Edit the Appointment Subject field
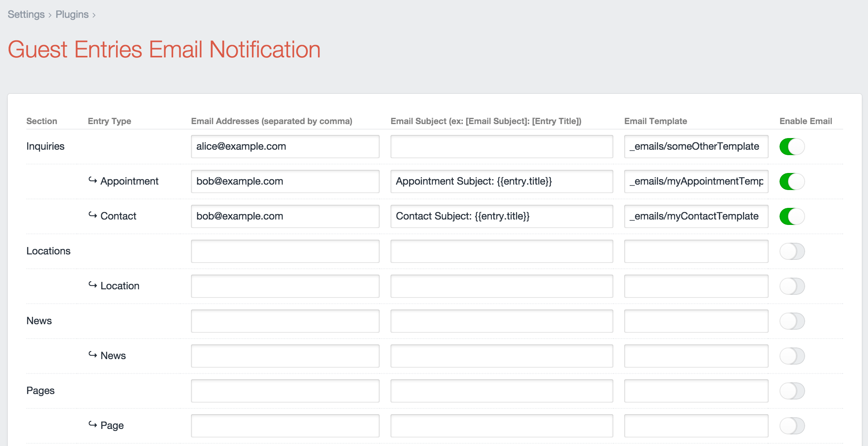868x446 pixels. click(x=502, y=182)
